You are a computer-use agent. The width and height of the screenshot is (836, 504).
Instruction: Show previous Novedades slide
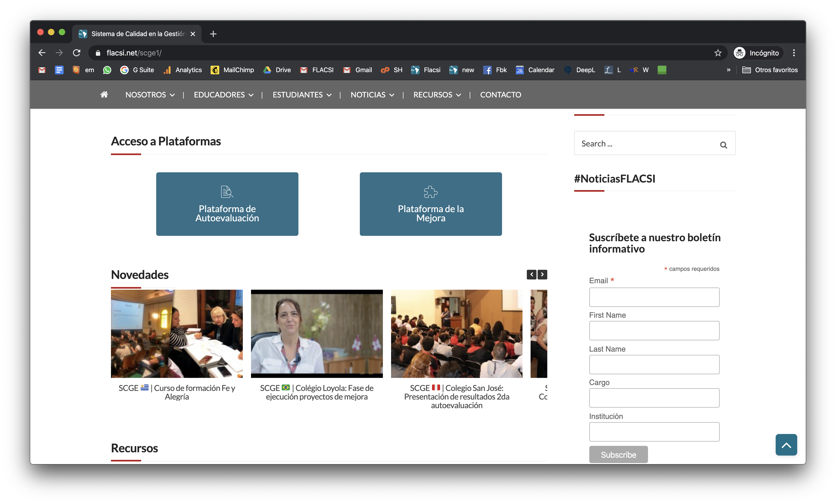(531, 274)
